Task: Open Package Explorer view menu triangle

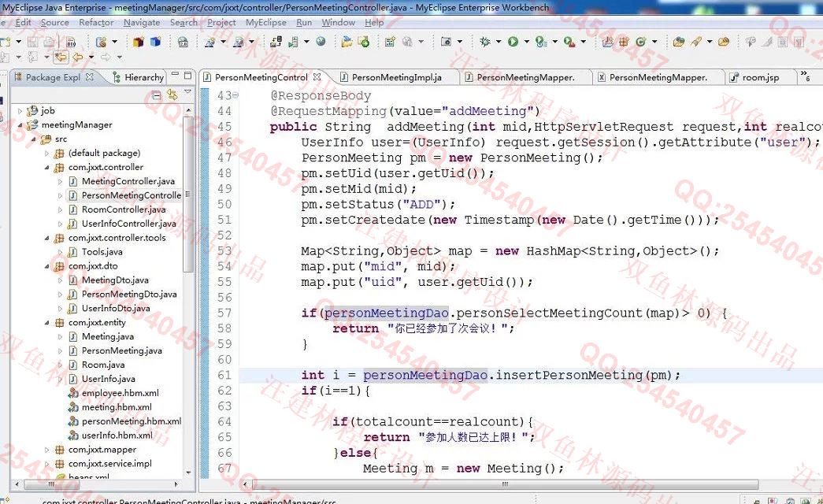Action: point(188,92)
